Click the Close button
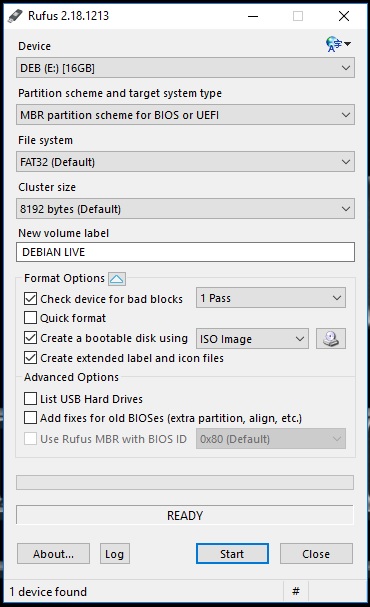Screen dimensions: 370x607 click(x=316, y=554)
